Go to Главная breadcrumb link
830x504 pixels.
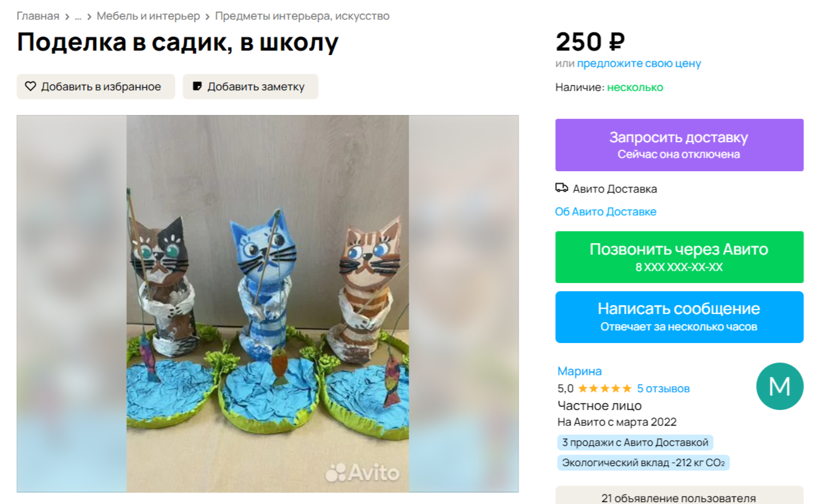pos(38,16)
